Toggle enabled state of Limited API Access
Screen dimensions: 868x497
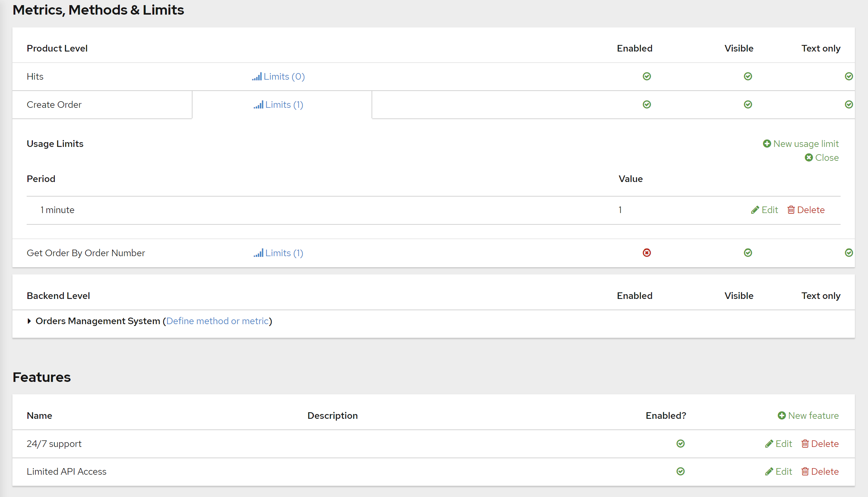point(680,471)
